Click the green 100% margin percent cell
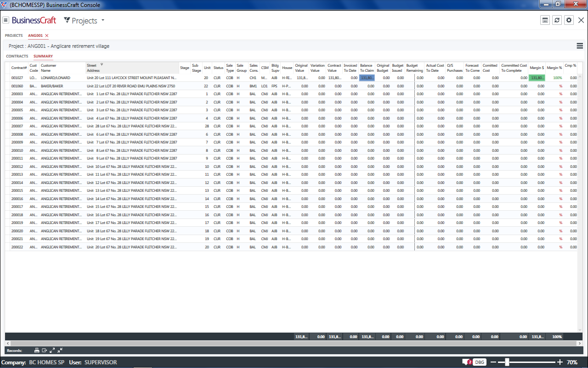Screen dimensions: 588x368 (554, 78)
